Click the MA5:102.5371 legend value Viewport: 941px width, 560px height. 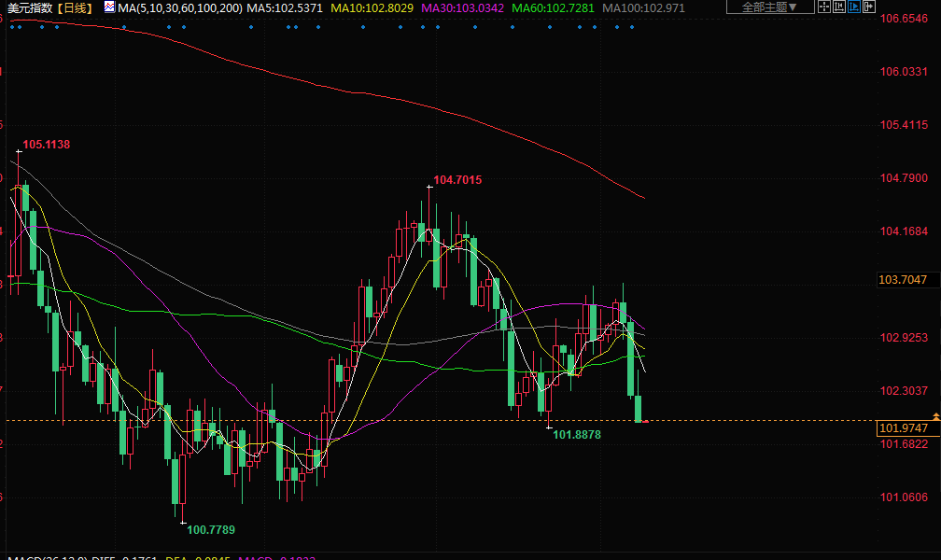285,7
